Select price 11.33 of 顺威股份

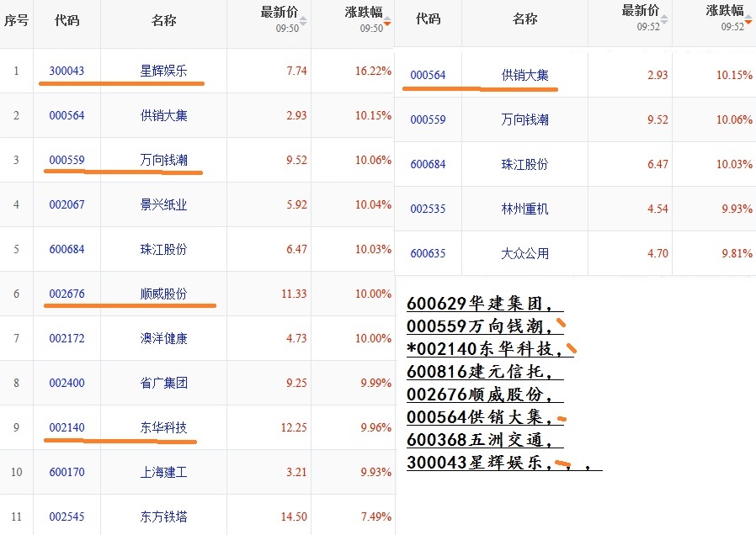click(294, 294)
